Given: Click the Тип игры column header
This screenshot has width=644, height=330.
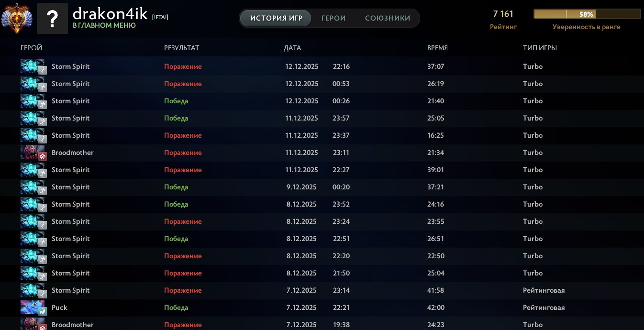Looking at the screenshot, I should 540,48.
